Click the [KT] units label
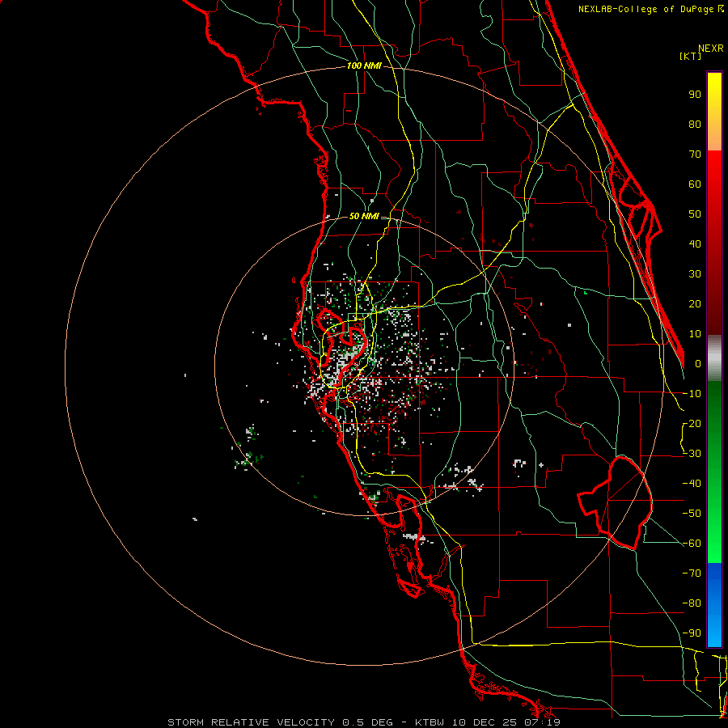 coord(690,56)
